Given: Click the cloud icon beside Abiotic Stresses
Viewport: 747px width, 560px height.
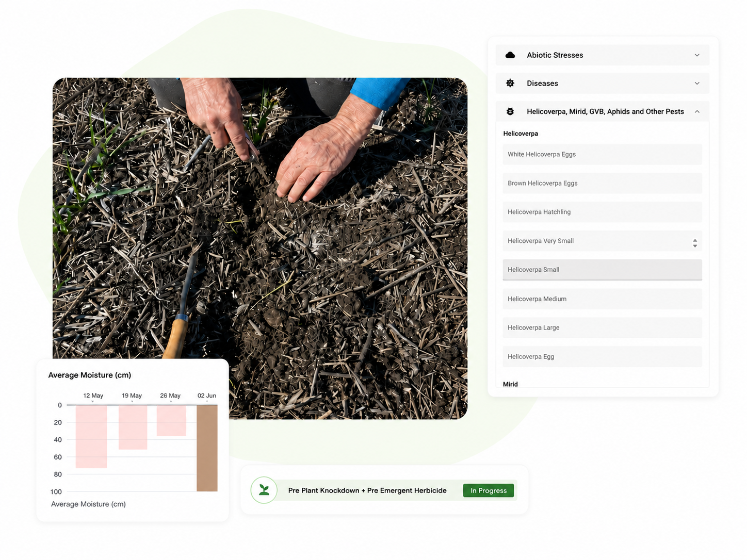Looking at the screenshot, I should click(x=510, y=55).
